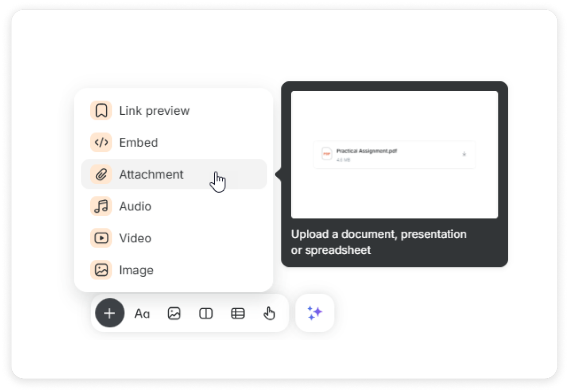Select the Embed menu option
Viewport: 569px width, 392px height.
pos(138,143)
